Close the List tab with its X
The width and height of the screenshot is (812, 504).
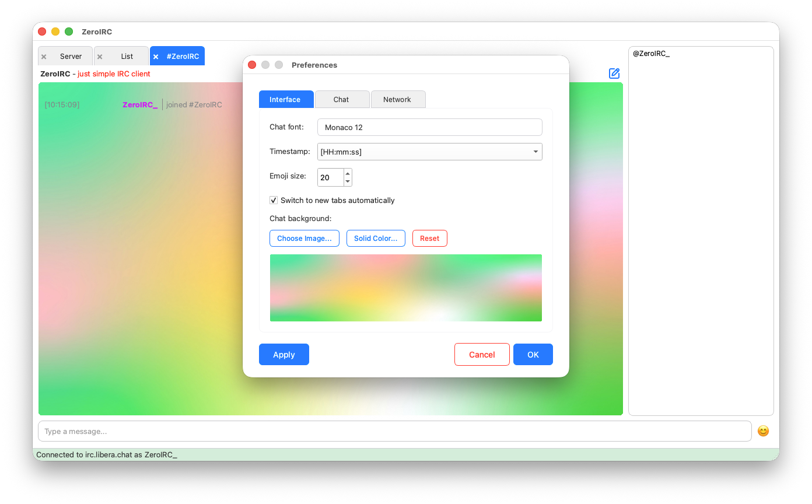click(100, 57)
